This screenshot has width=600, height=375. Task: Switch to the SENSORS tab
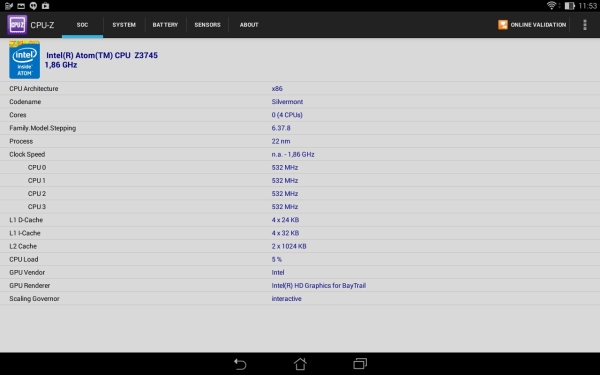click(x=207, y=25)
